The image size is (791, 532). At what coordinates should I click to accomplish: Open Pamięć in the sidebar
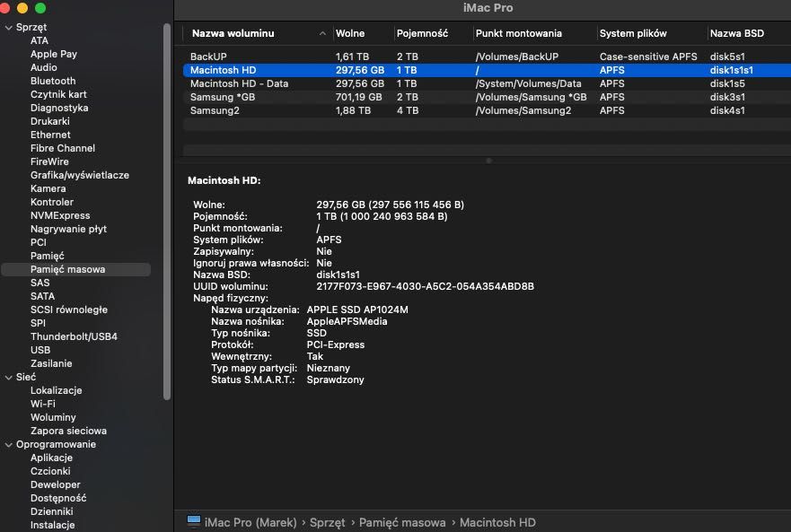48,256
